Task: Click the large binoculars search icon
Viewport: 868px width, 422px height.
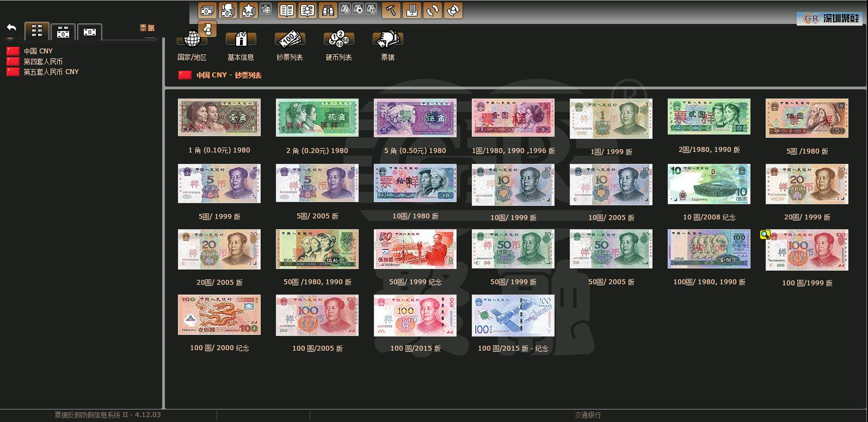Action: 328,10
